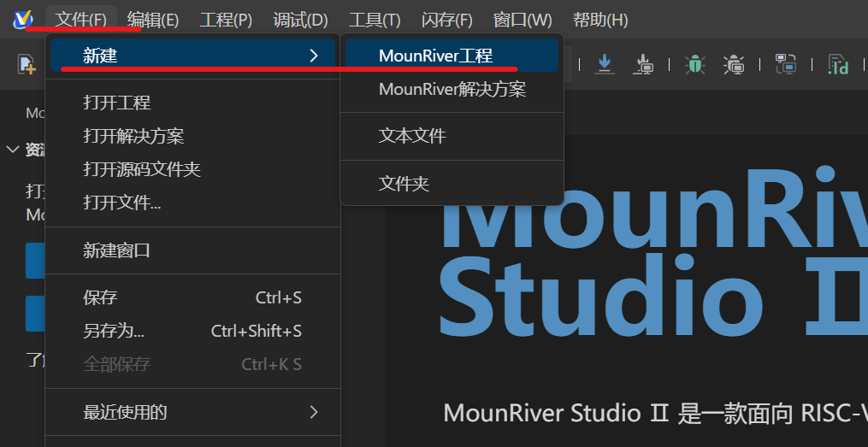The width and height of the screenshot is (868, 447).
Task: Click the new file icon in toolbar
Action: 27,63
